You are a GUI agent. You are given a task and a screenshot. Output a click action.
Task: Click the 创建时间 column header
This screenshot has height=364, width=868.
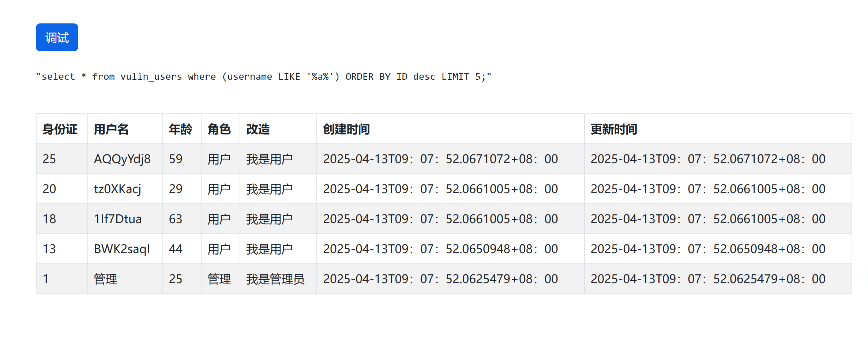tap(346, 129)
